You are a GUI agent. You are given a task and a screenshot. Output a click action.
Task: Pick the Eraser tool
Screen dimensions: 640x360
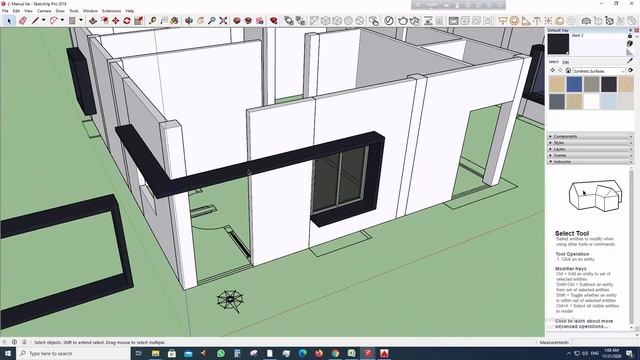23,20
